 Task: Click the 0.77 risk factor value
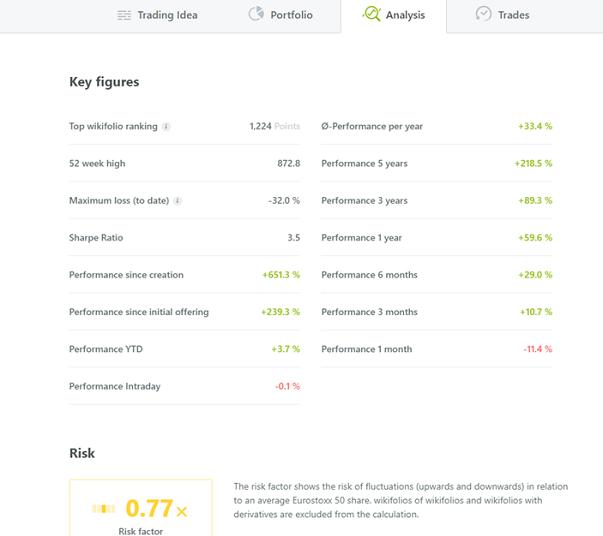coord(149,508)
